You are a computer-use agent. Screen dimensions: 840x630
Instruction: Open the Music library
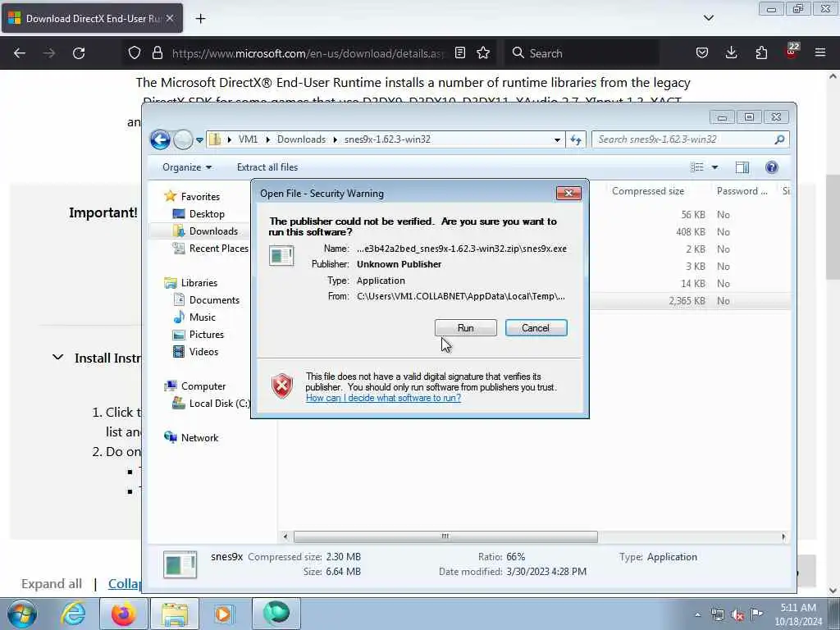coord(202,317)
